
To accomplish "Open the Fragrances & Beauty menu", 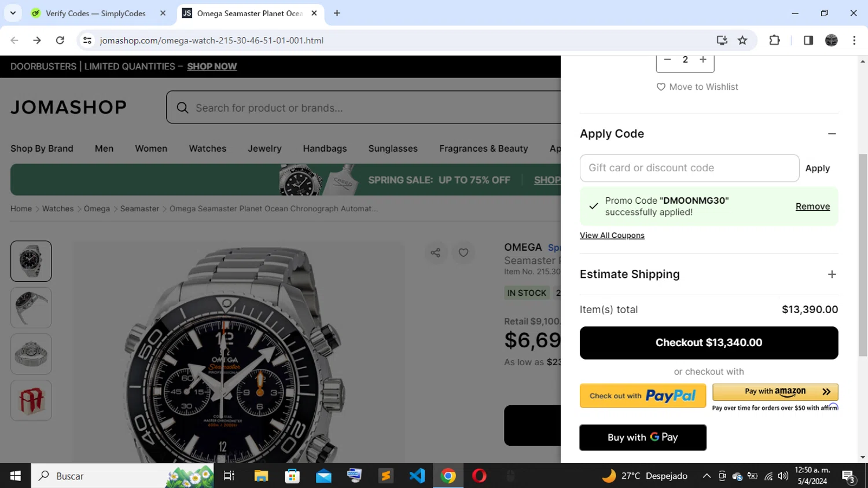I will click(483, 149).
